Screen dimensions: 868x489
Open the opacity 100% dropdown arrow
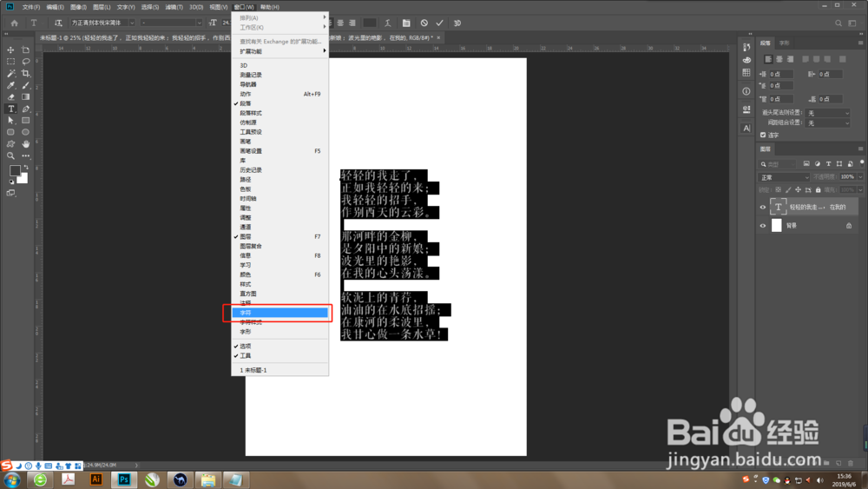click(x=859, y=176)
